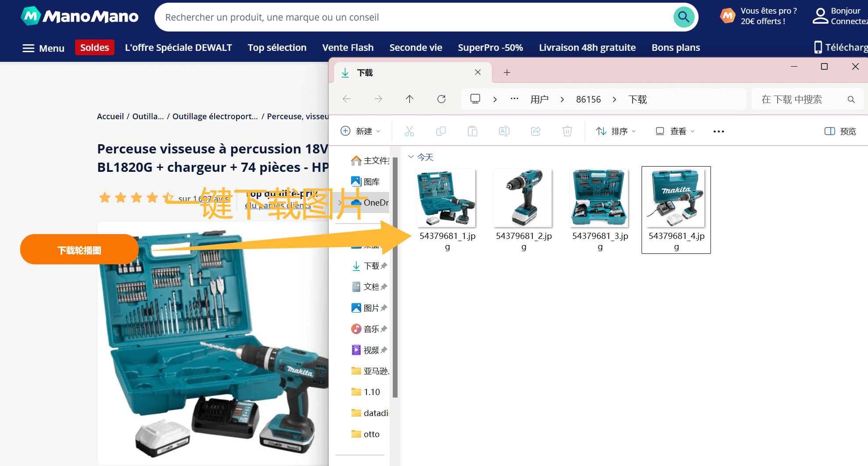The width and height of the screenshot is (868, 466).
Task: Expand chevron after 用户 in address bar
Action: [x=562, y=100]
